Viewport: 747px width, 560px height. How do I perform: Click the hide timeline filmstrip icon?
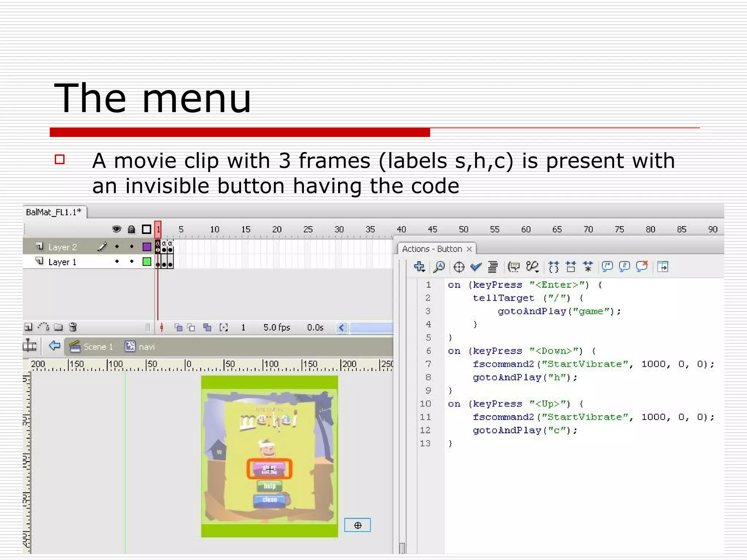[30, 345]
